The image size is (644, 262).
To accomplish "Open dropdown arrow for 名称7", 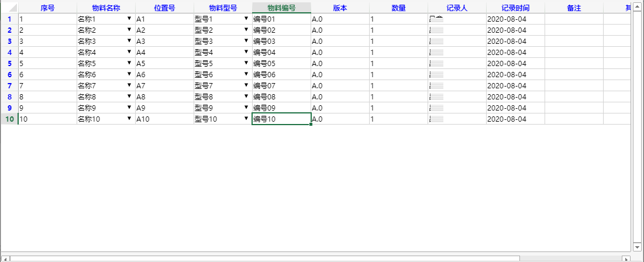I will click(x=129, y=85).
